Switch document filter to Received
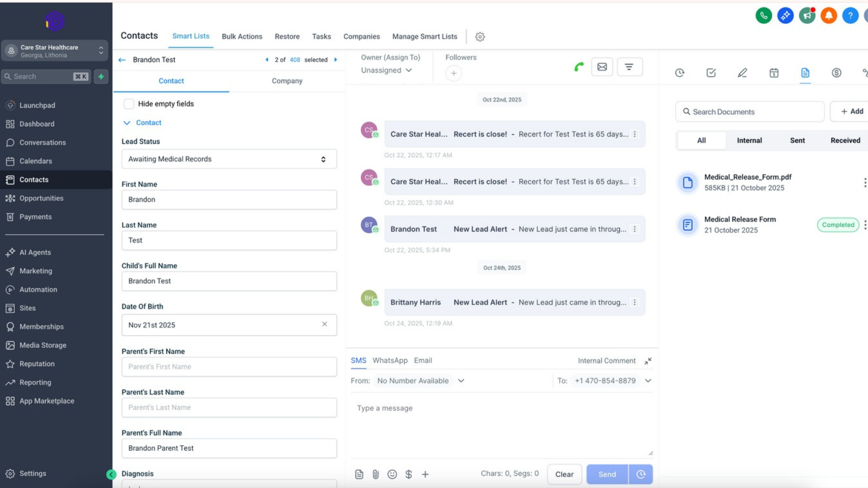 click(845, 140)
